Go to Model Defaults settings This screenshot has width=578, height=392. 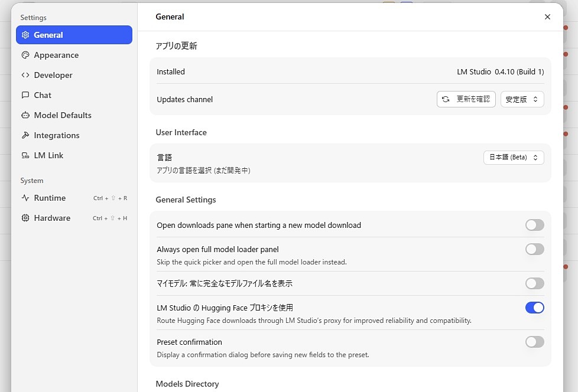[x=74, y=115]
